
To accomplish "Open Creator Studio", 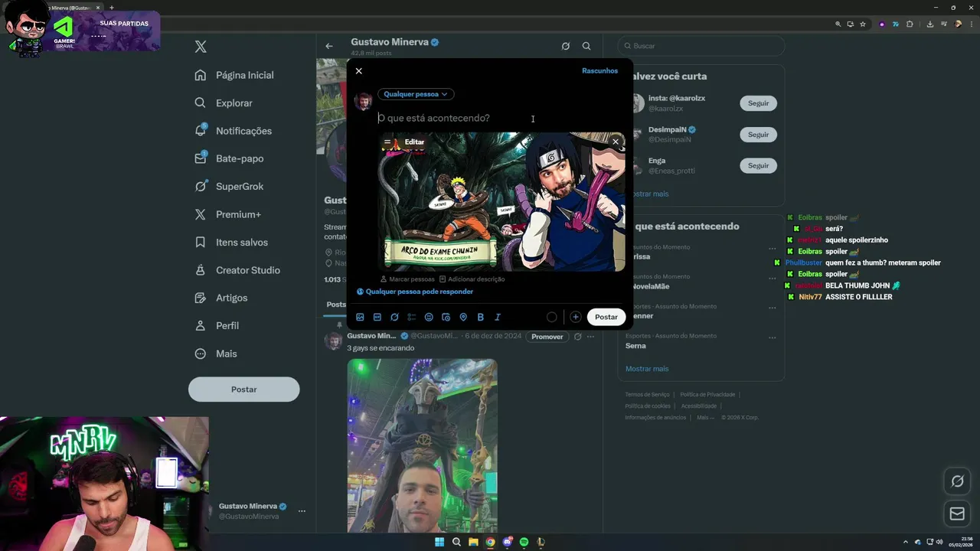I will 237,270.
